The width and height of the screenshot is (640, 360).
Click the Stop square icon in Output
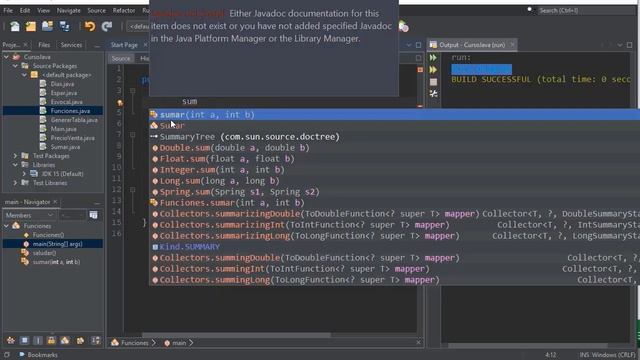(433, 82)
